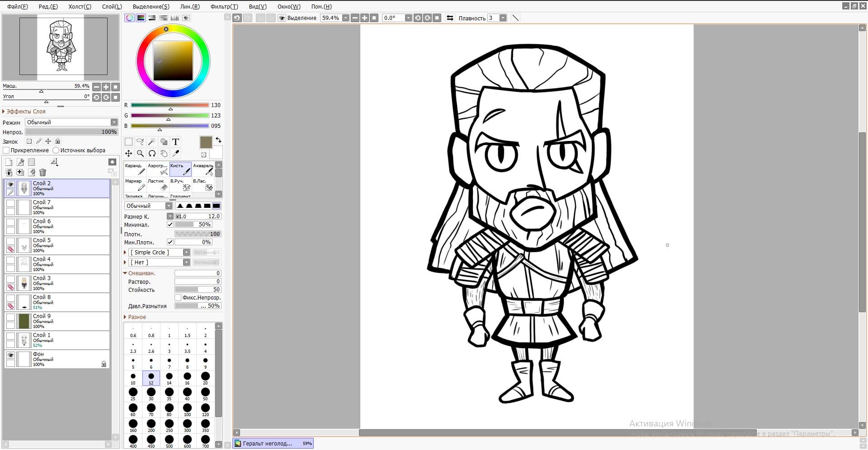Select the rotate canvas tool
The image size is (868, 450).
coord(152,154)
